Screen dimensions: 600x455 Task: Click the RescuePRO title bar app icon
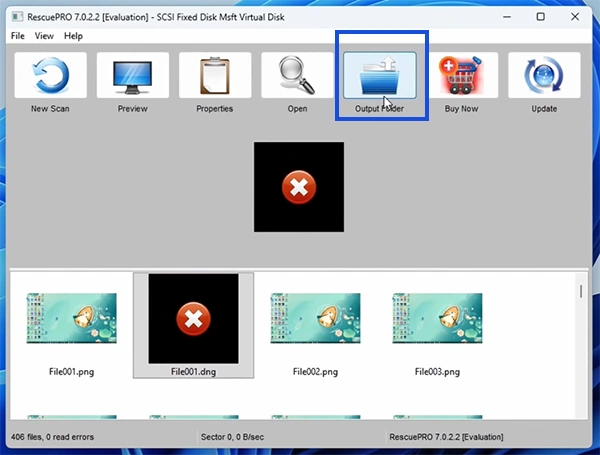(x=17, y=17)
